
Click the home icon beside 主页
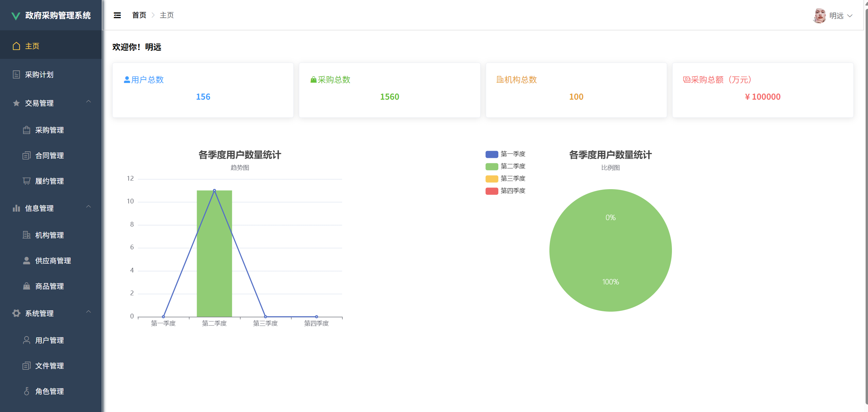(16, 46)
